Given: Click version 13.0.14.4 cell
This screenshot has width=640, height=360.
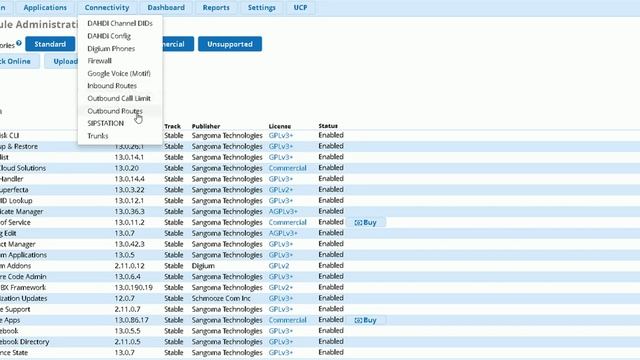Looking at the screenshot, I should point(129,179).
